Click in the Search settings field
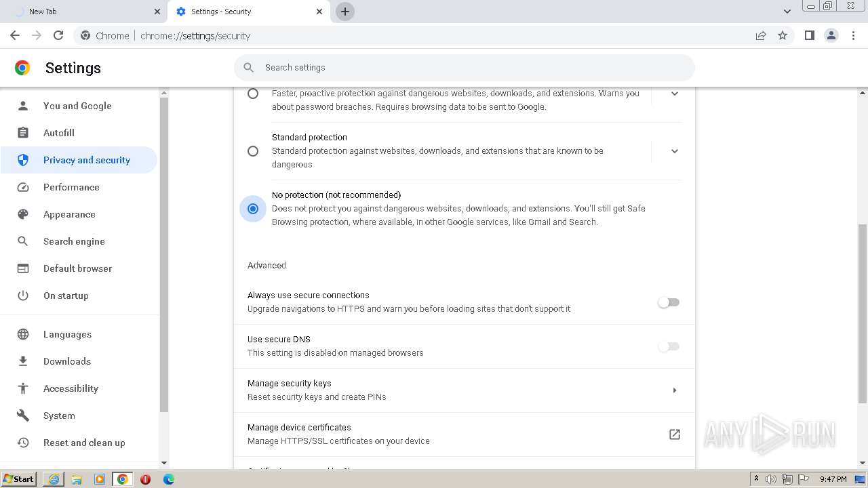This screenshot has width=868, height=488. [x=465, y=68]
